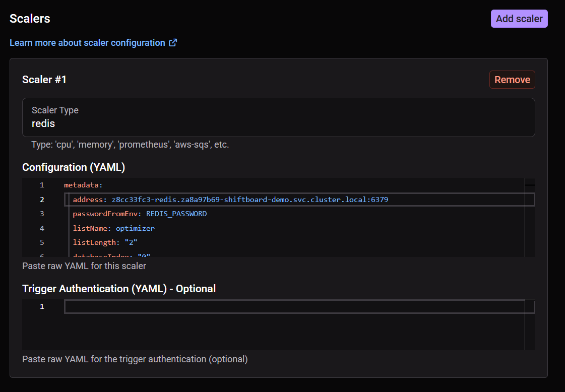Image resolution: width=565 pixels, height=392 pixels.
Task: Remove Scaler #1
Action: coord(512,80)
